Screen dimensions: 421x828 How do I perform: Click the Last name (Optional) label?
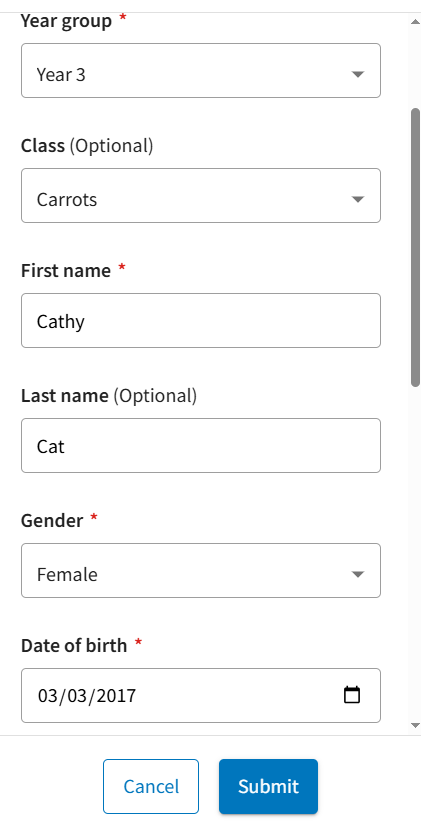coord(109,396)
